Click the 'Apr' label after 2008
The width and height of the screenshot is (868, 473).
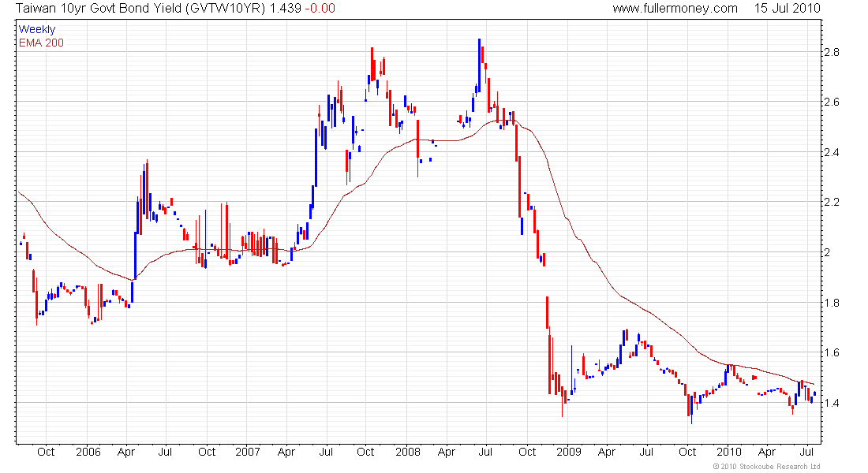coord(446,453)
